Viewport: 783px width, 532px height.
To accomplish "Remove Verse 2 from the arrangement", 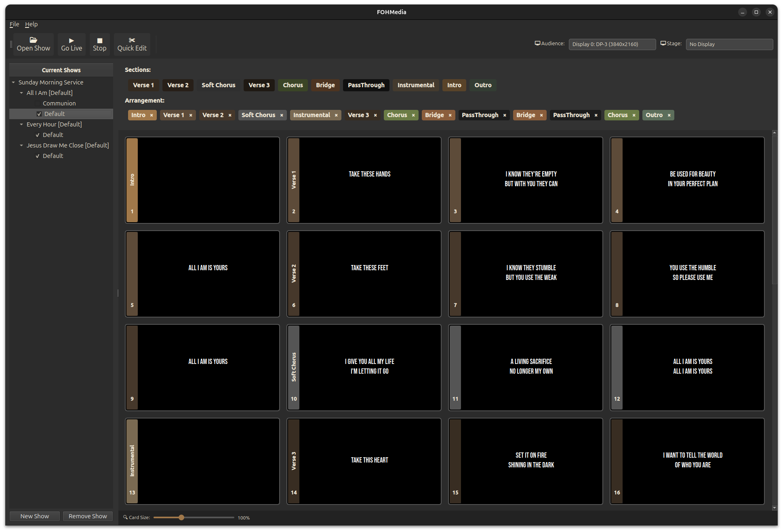I will [x=230, y=115].
